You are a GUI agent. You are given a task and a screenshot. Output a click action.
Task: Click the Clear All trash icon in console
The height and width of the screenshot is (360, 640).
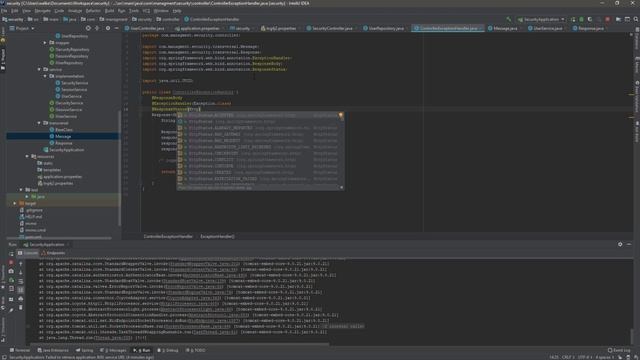coord(21,307)
